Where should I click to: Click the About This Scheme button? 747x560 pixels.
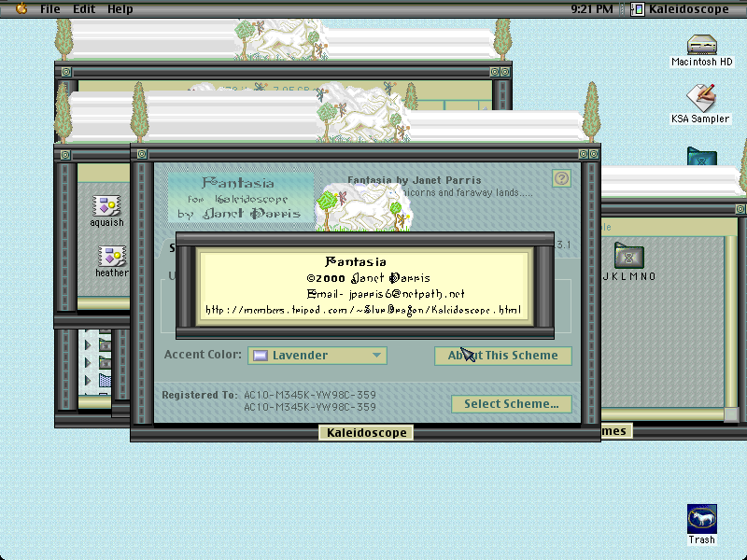pyautogui.click(x=502, y=356)
